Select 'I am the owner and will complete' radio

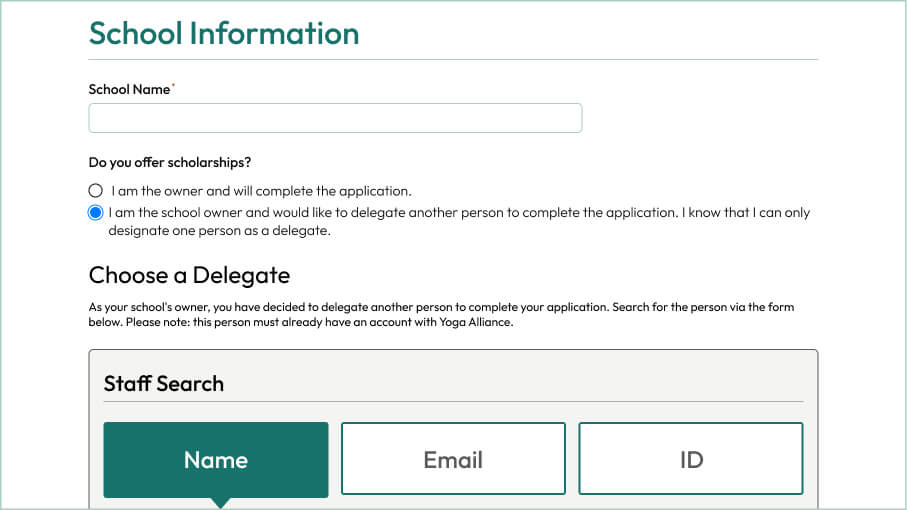tap(96, 190)
